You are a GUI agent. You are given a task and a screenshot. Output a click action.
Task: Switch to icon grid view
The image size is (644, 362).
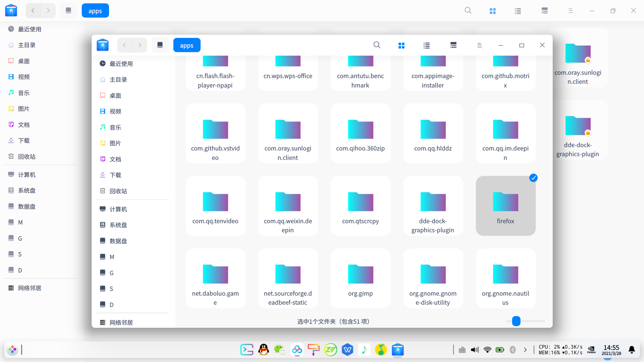tap(401, 45)
